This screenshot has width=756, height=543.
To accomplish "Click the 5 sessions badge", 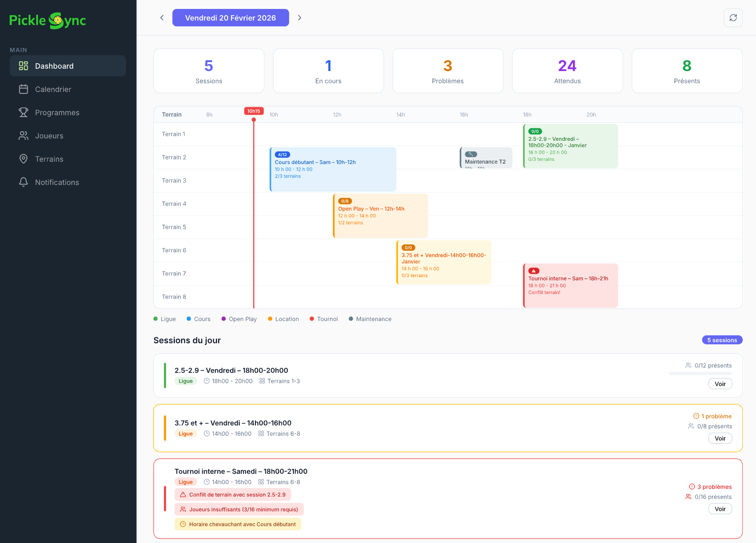I will [x=722, y=340].
